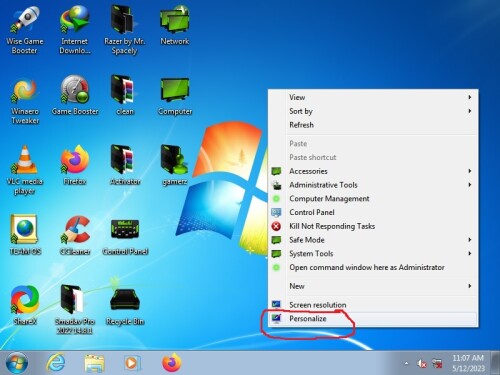Show hidden system tray icons arrow

(x=406, y=363)
